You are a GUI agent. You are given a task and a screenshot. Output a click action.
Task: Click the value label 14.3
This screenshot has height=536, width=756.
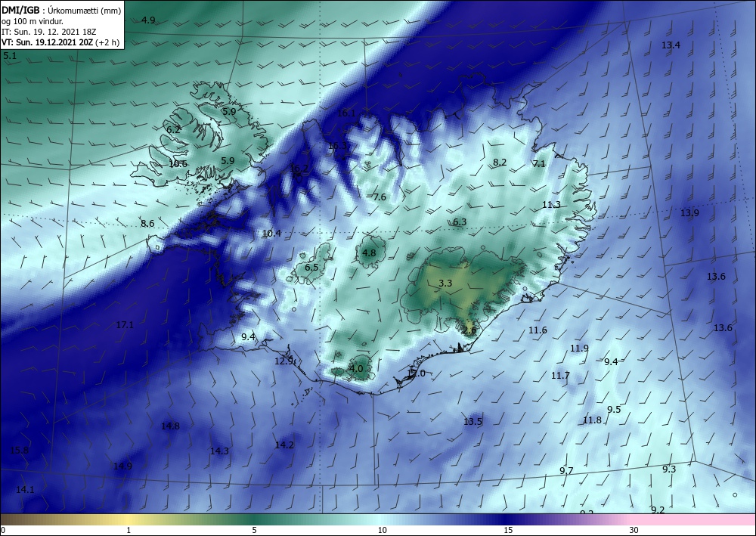click(219, 451)
